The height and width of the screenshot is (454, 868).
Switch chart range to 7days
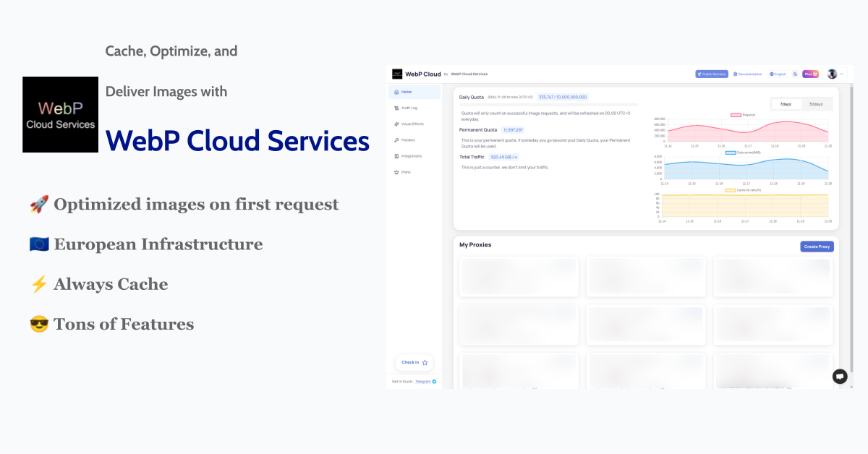pos(786,104)
